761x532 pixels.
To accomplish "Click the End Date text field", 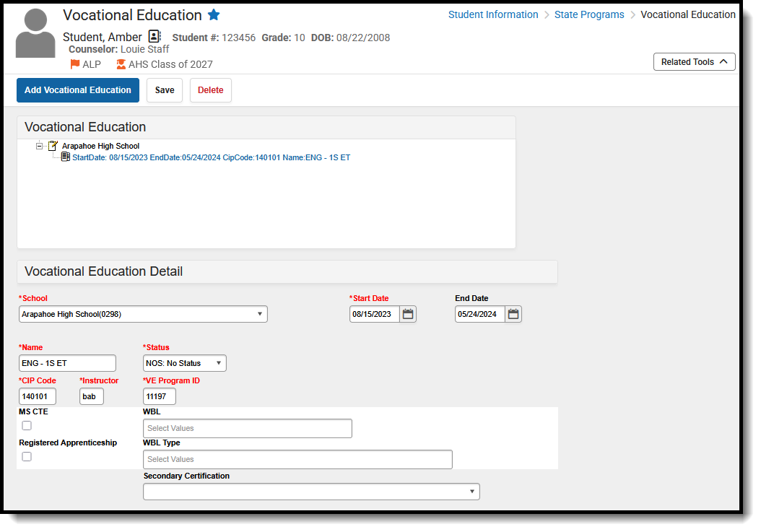I will 480,314.
